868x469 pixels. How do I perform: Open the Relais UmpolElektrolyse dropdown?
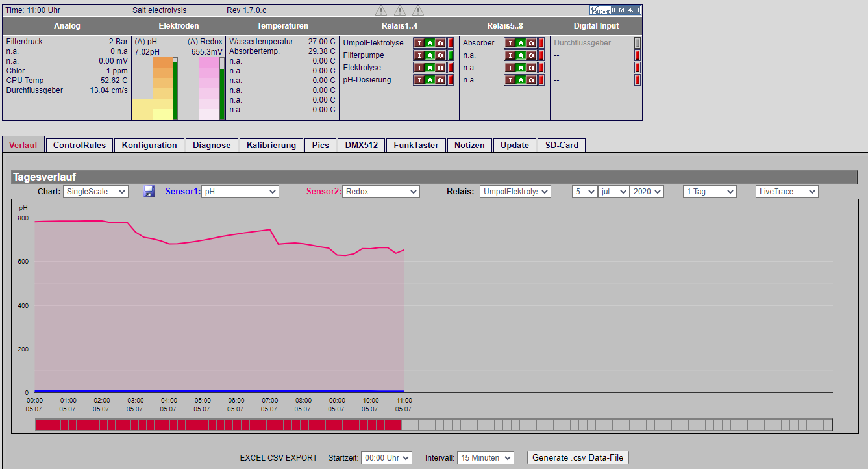click(515, 192)
